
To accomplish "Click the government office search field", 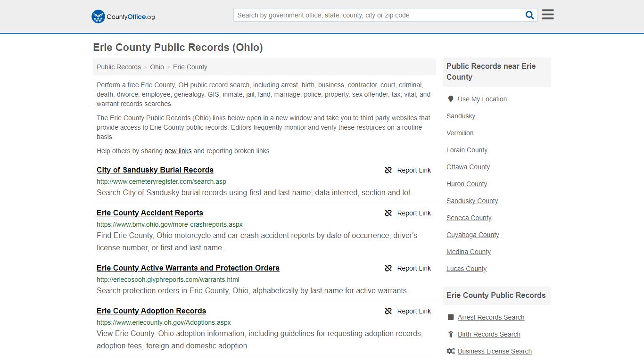I will click(377, 15).
